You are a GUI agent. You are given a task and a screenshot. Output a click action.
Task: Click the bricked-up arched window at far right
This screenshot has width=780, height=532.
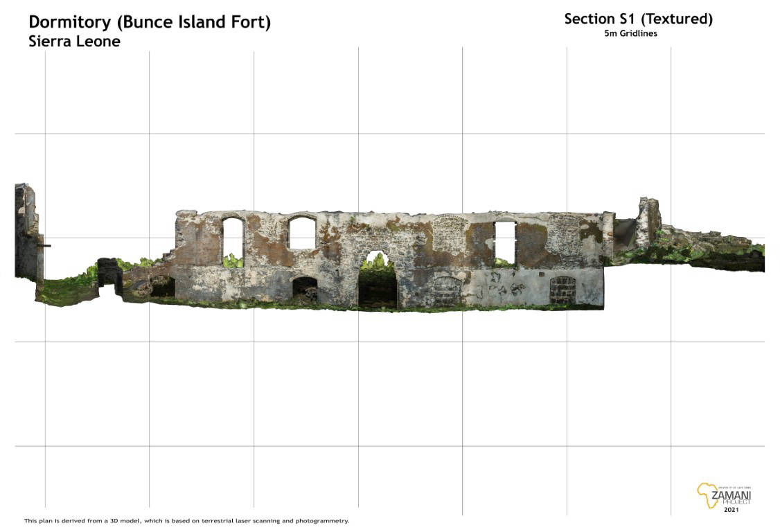coord(562,290)
